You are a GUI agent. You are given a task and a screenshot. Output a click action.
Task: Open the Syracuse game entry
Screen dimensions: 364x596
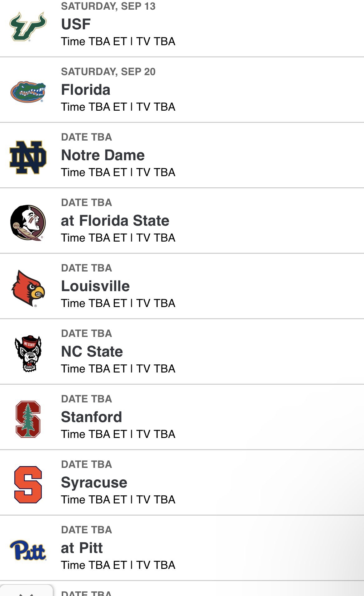click(94, 483)
